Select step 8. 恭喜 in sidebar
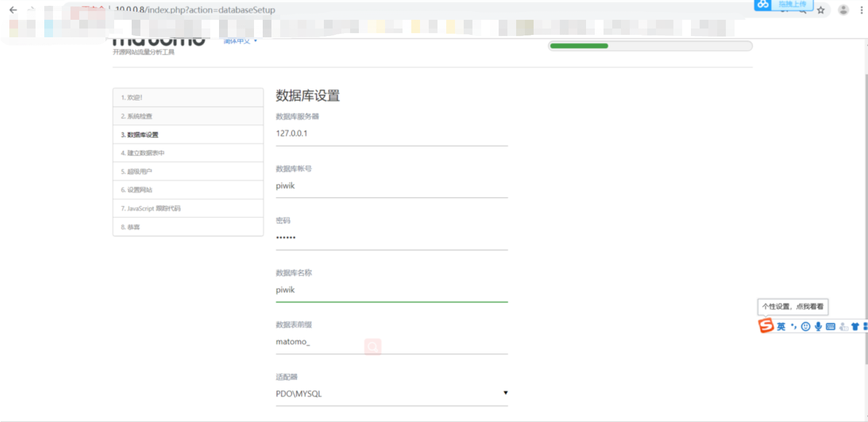868x422 pixels. tap(188, 227)
